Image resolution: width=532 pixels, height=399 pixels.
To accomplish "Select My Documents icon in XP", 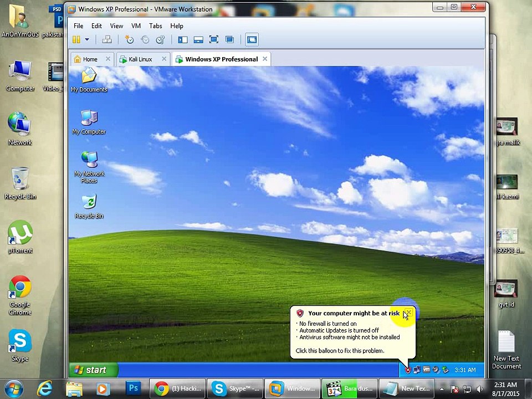I will coord(89,80).
